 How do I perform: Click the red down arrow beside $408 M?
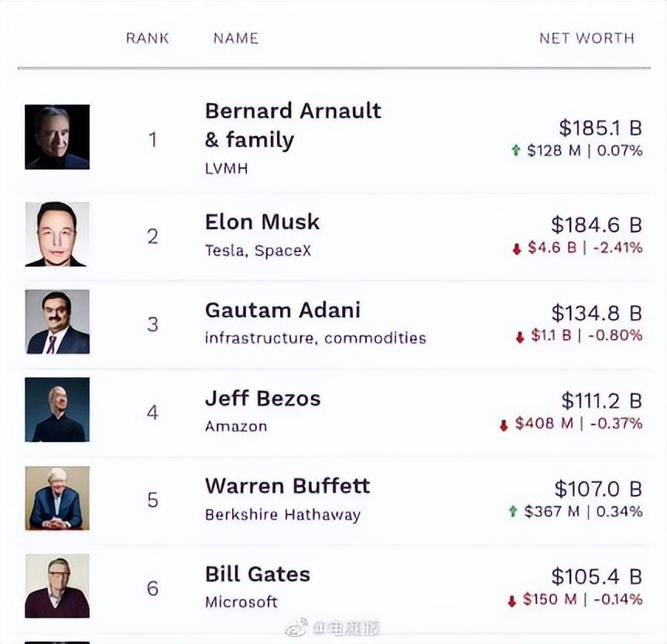[504, 424]
